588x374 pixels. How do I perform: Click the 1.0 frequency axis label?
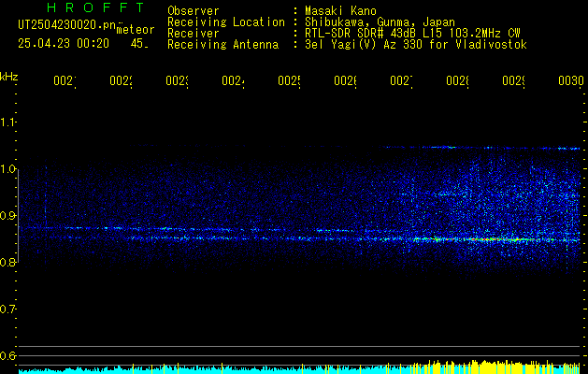(7, 169)
